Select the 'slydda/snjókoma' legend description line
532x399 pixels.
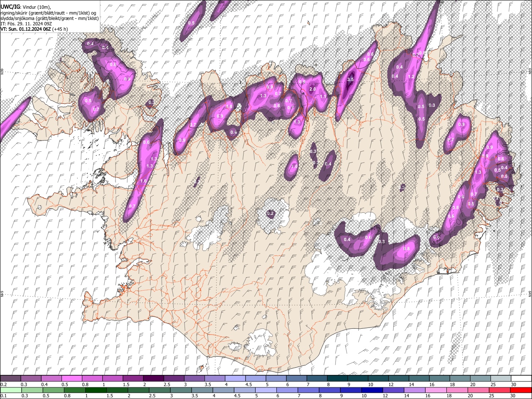pyautogui.click(x=49, y=18)
